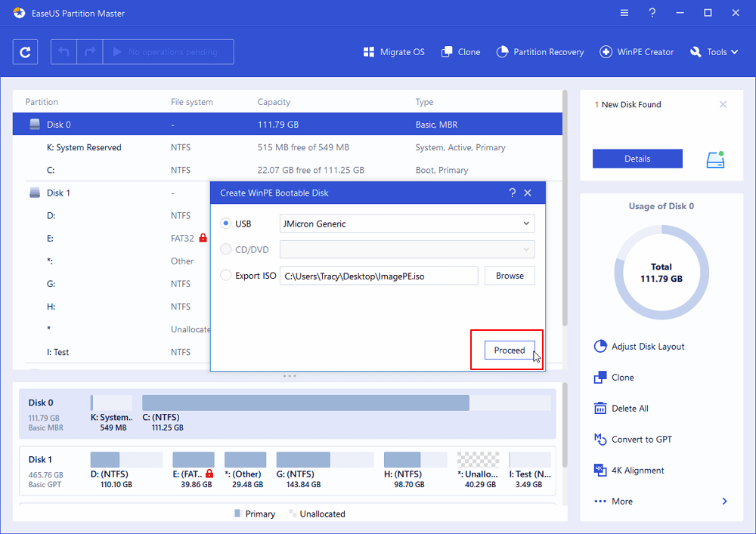
Task: Click the Convert to GPT icon
Action: click(x=600, y=439)
